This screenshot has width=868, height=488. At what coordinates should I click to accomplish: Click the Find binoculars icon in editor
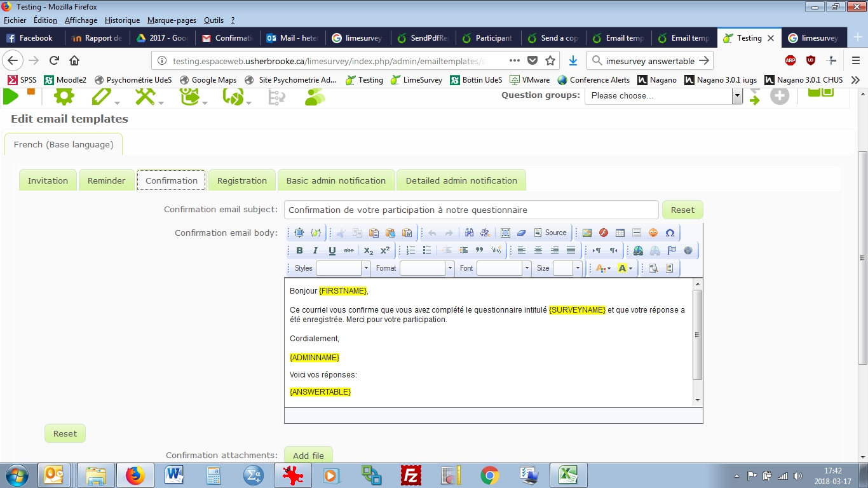pyautogui.click(x=469, y=233)
